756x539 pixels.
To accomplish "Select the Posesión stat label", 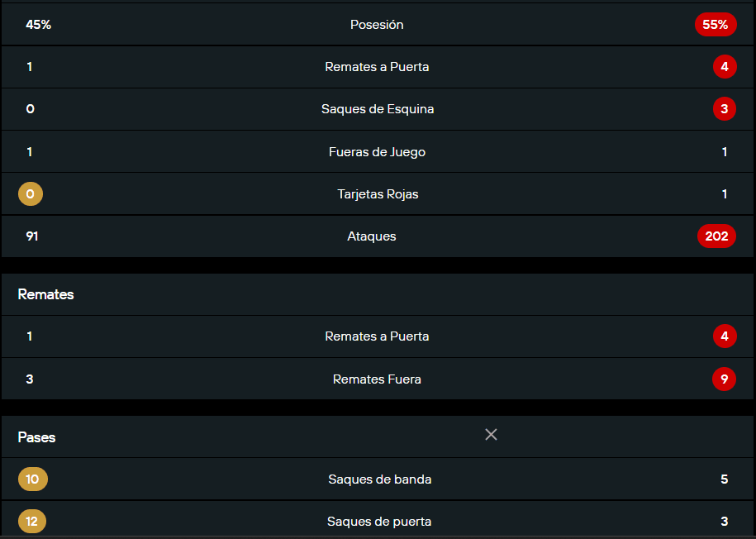I will point(377,25).
